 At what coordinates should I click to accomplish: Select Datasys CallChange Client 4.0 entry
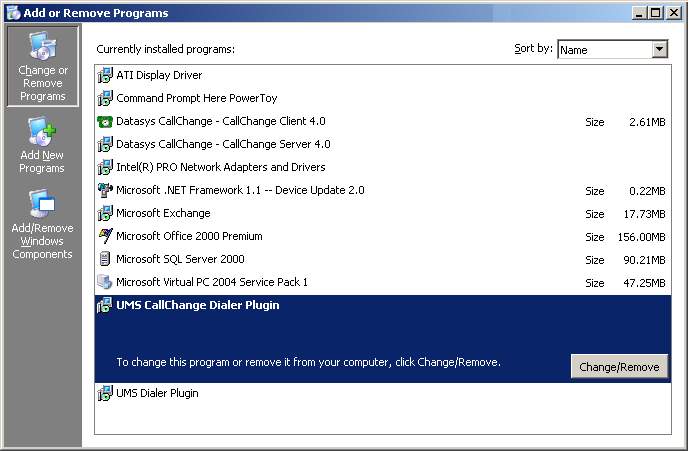click(x=383, y=121)
